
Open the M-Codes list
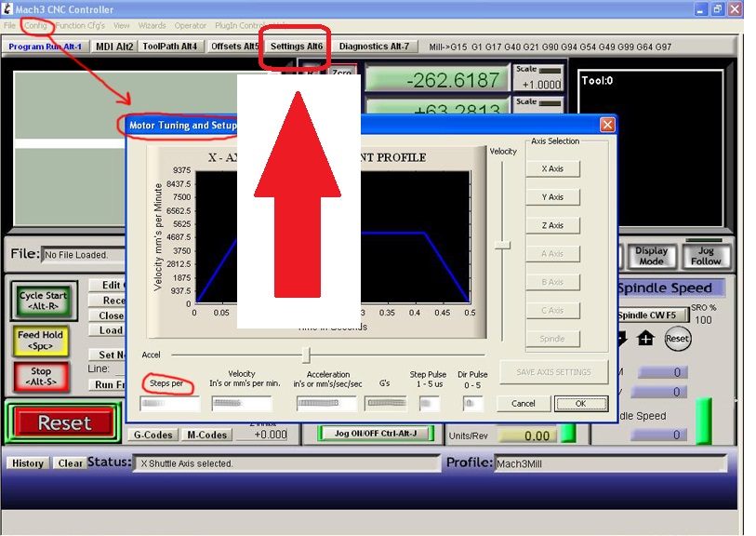(207, 435)
